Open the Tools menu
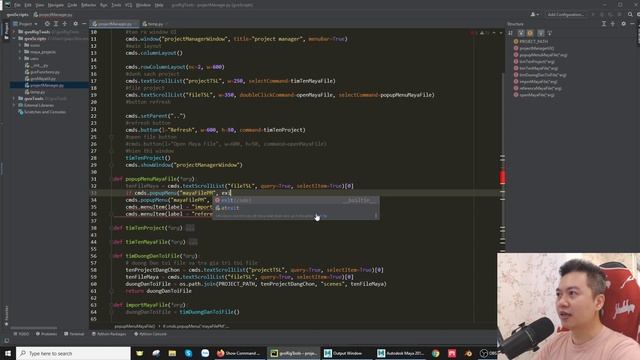 (116, 5)
